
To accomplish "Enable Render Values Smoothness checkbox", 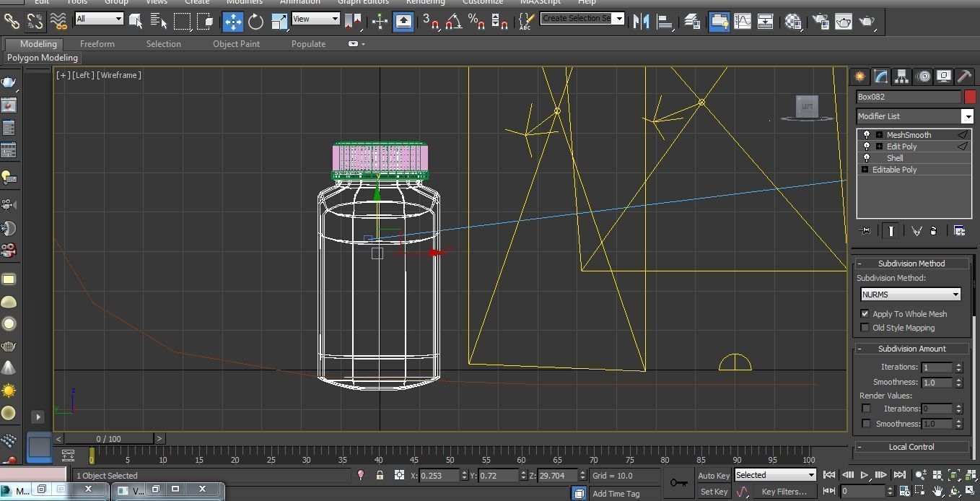I will pyautogui.click(x=866, y=424).
